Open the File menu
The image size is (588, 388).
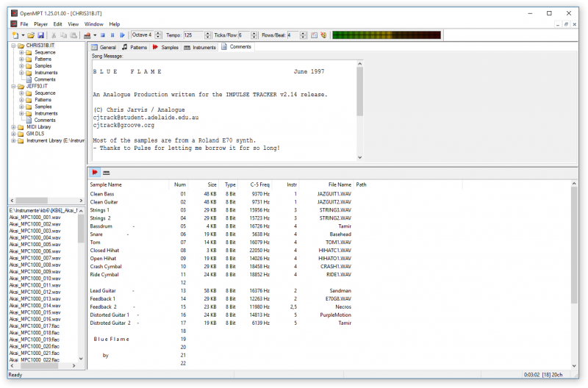click(x=24, y=24)
